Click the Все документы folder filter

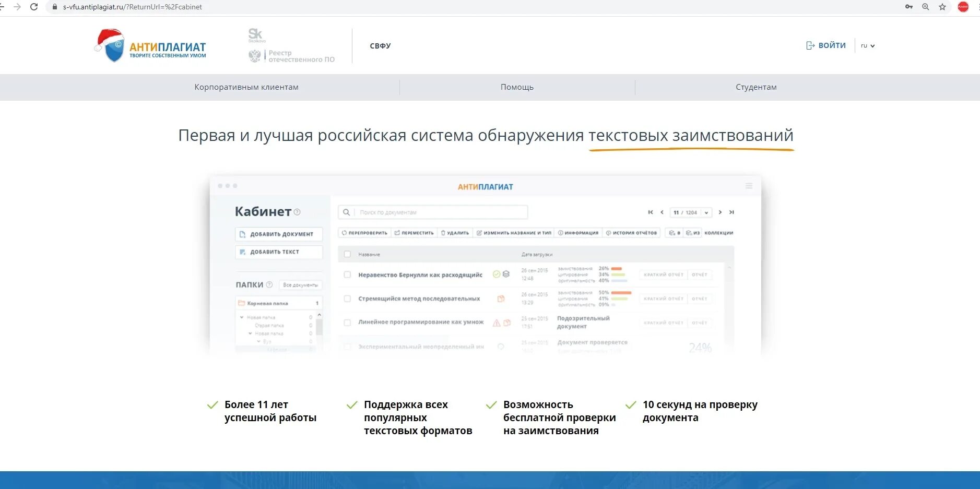coord(300,285)
